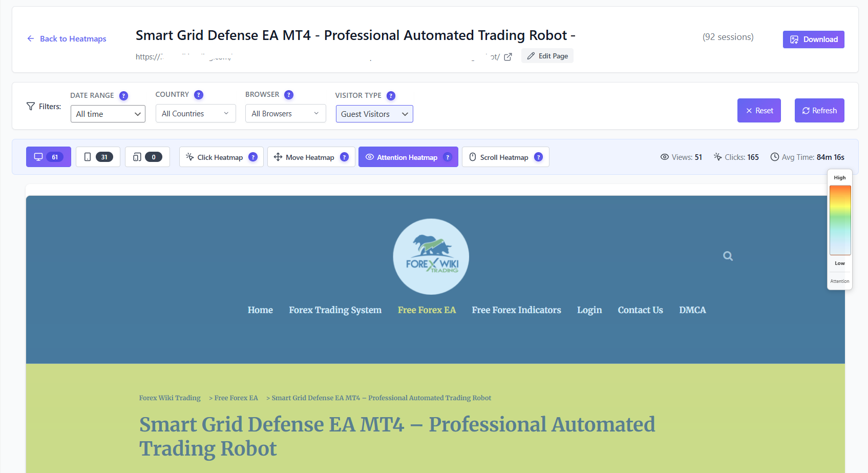Click the 'Low' legend label
Screen dimensions: 868x473
[840, 263]
